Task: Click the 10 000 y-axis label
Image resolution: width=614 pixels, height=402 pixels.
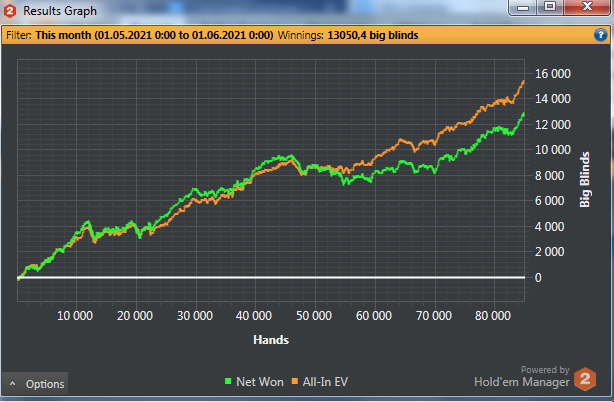Action: pos(553,150)
